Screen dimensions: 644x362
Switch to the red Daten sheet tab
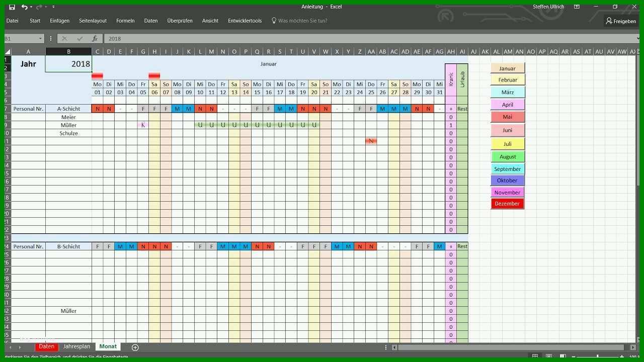pos(46,346)
